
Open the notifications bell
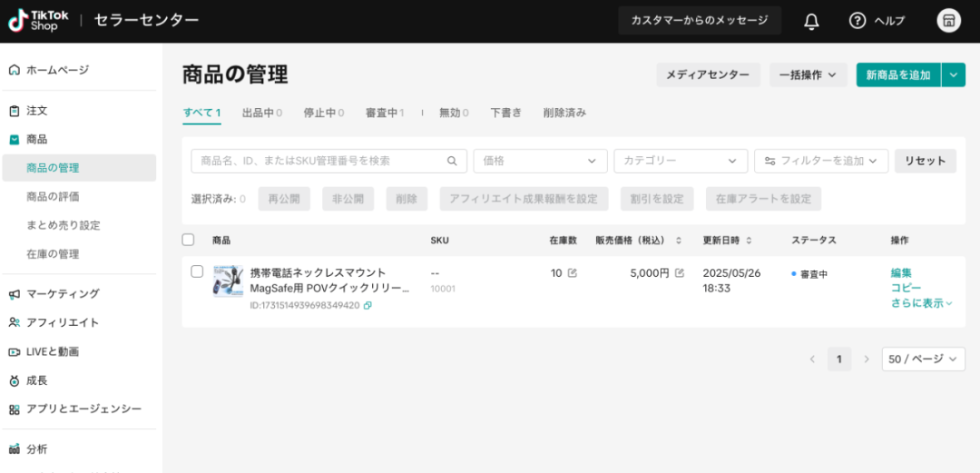(x=811, y=21)
